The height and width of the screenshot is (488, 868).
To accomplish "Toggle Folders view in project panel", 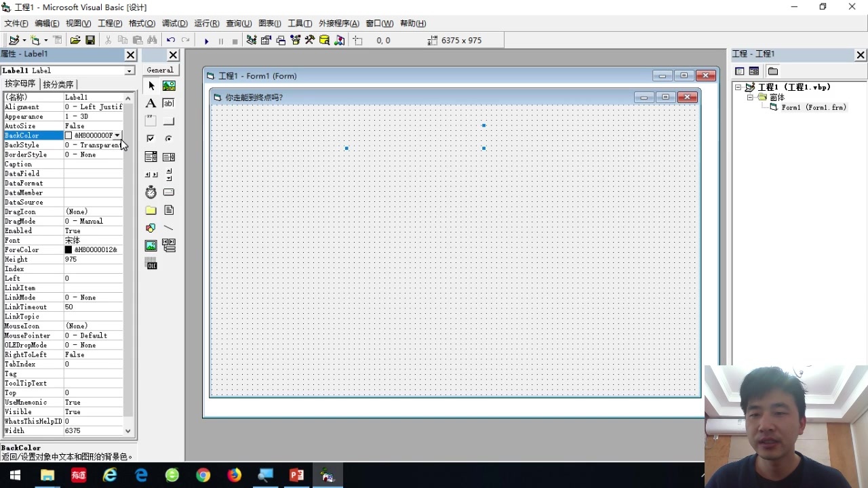I will pyautogui.click(x=772, y=71).
